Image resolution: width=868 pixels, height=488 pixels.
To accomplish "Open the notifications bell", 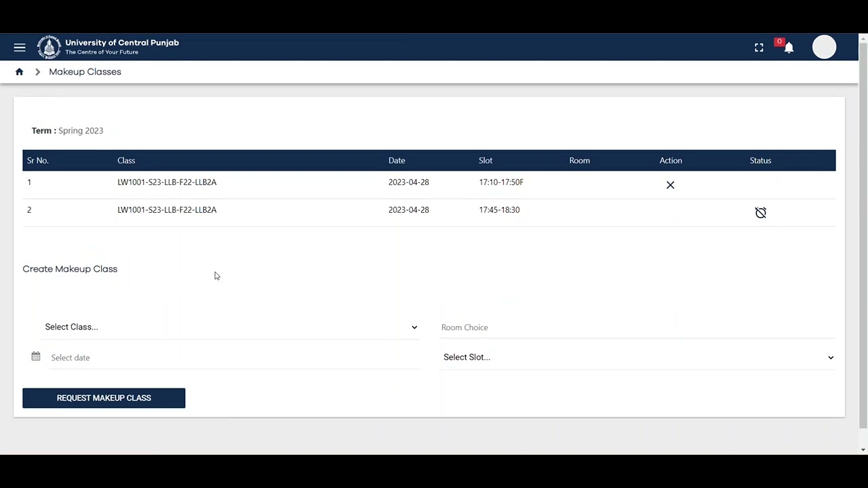I will coord(789,48).
